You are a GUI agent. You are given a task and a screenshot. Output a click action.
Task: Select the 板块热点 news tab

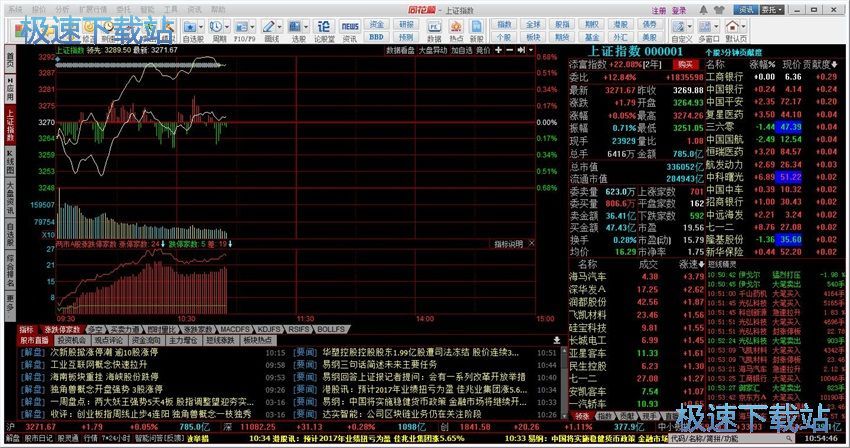(257, 340)
